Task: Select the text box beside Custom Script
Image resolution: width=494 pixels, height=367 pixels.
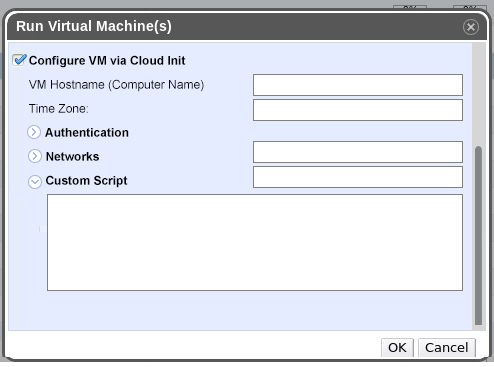Action: (x=358, y=177)
